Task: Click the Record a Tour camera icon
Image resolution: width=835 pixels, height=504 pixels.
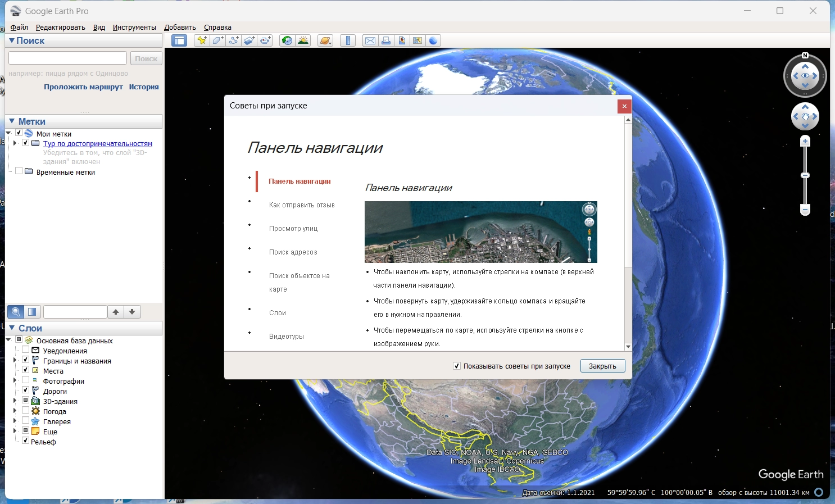Action: tap(265, 40)
